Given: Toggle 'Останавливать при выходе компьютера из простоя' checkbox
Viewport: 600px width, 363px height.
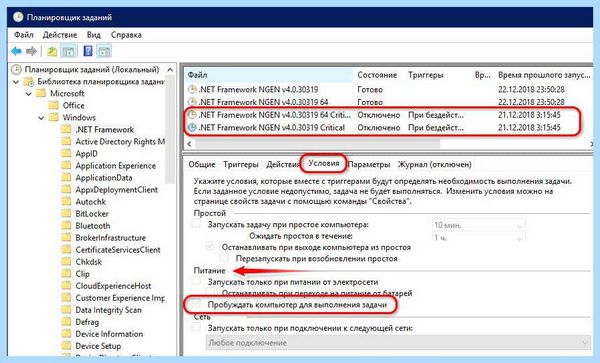Looking at the screenshot, I should point(210,246).
